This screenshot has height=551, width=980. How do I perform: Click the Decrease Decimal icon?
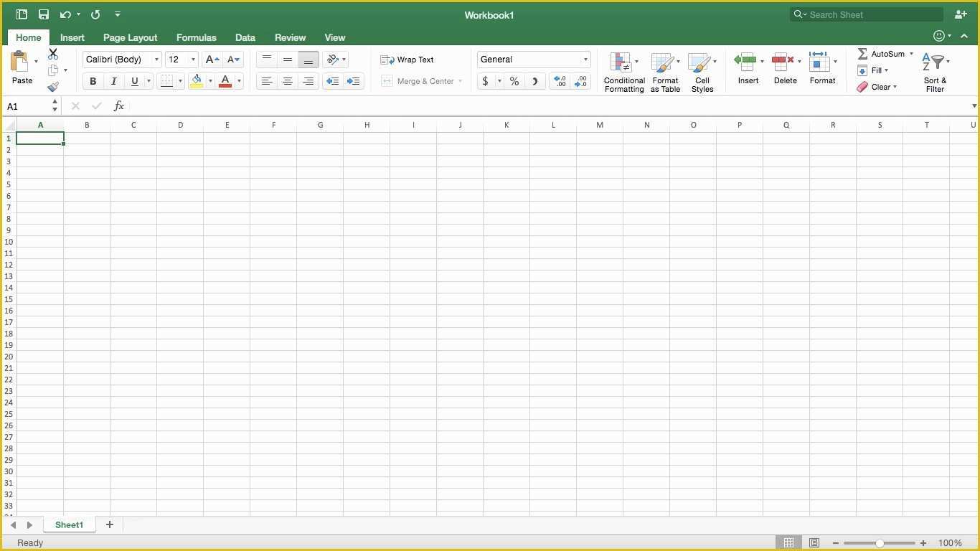pyautogui.click(x=581, y=81)
